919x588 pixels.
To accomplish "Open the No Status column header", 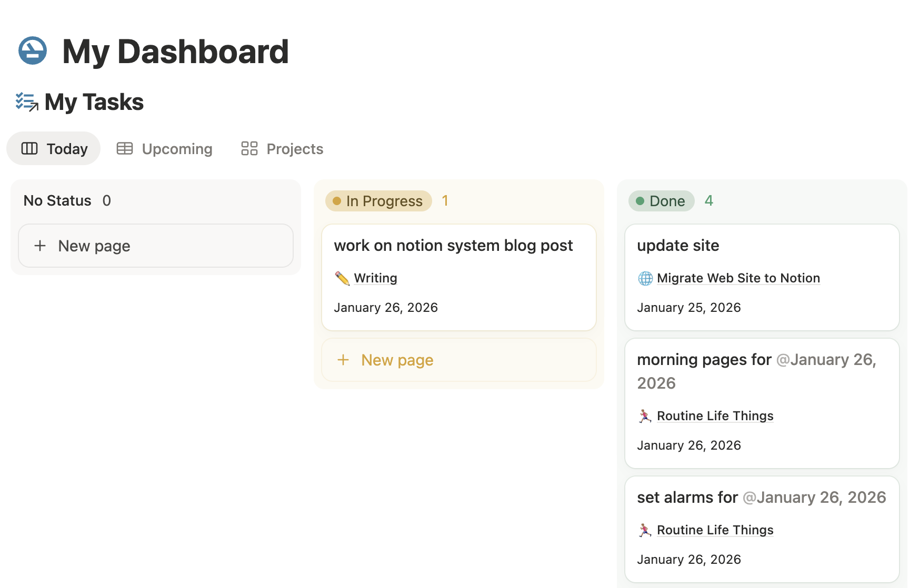I will (58, 200).
